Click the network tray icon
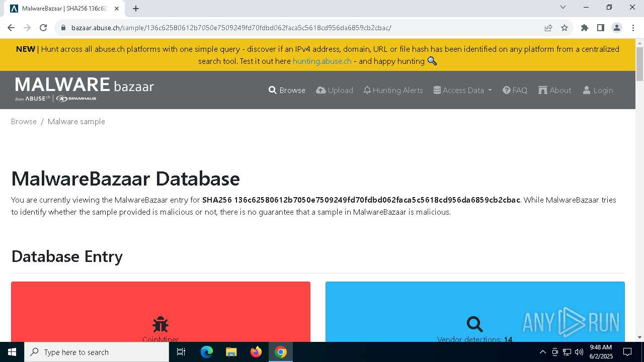The image size is (644, 362). (567, 352)
